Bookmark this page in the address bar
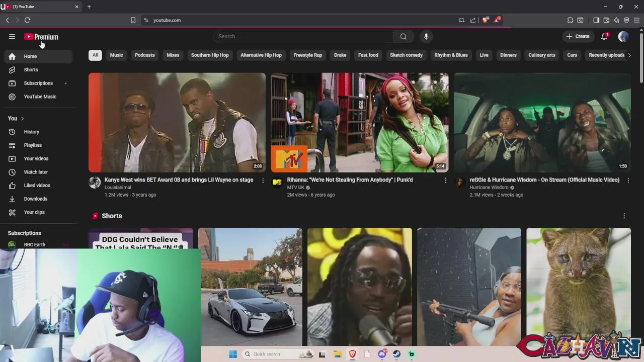Viewport: 644px width, 362px height. [x=133, y=20]
